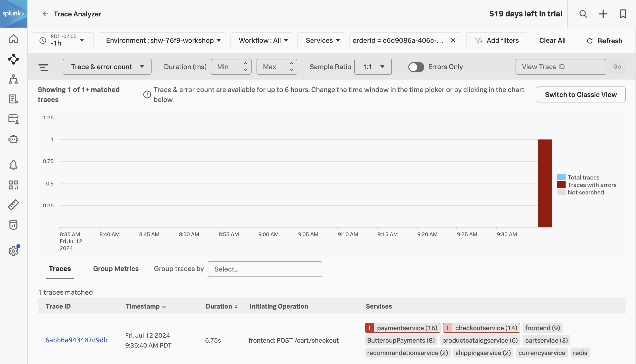The width and height of the screenshot is (636, 364).
Task: Toggle the Errors Only switch
Action: pyautogui.click(x=416, y=66)
